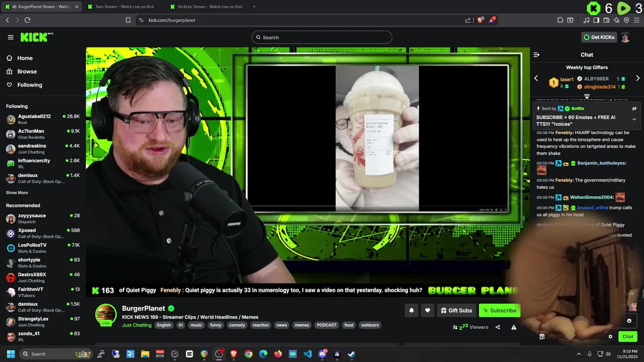The width and height of the screenshot is (644, 362).
Task: Click BurgerPlanet channel avatar
Action: point(106,315)
